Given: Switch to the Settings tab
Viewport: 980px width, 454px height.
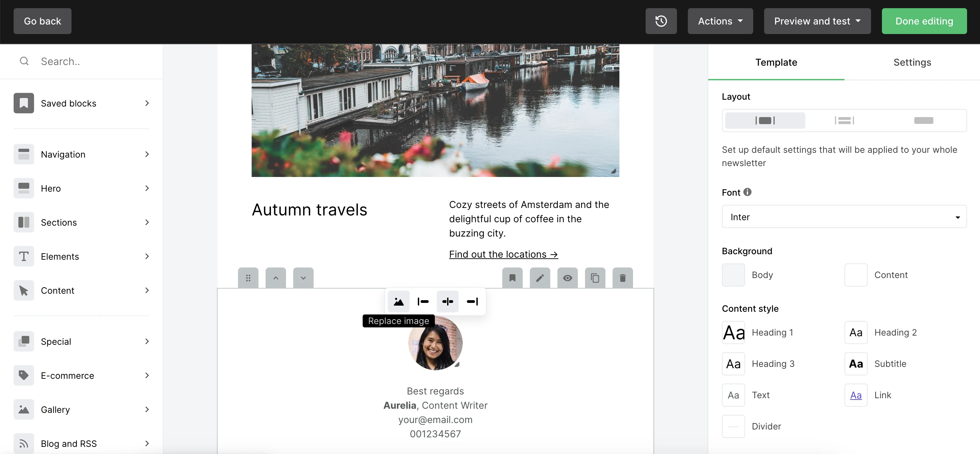Looking at the screenshot, I should point(912,62).
